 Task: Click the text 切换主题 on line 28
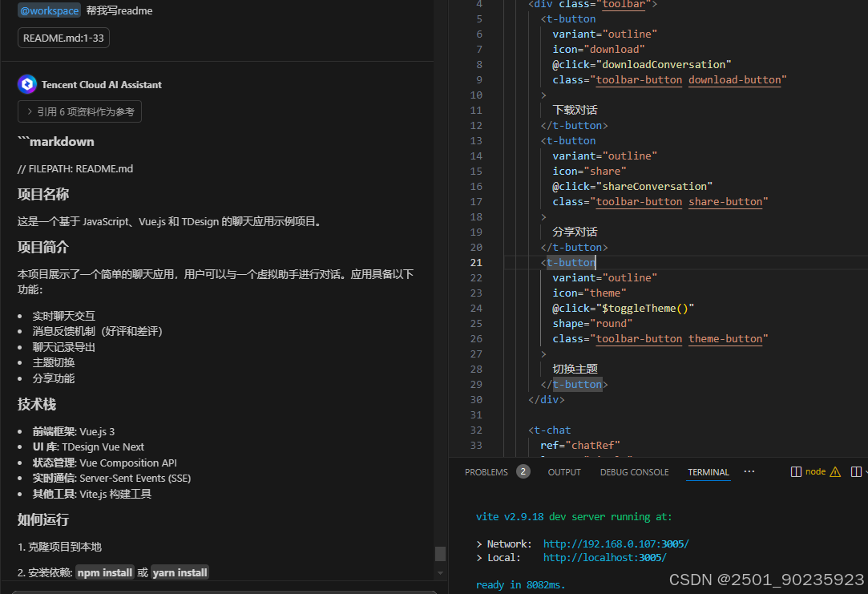tap(575, 370)
